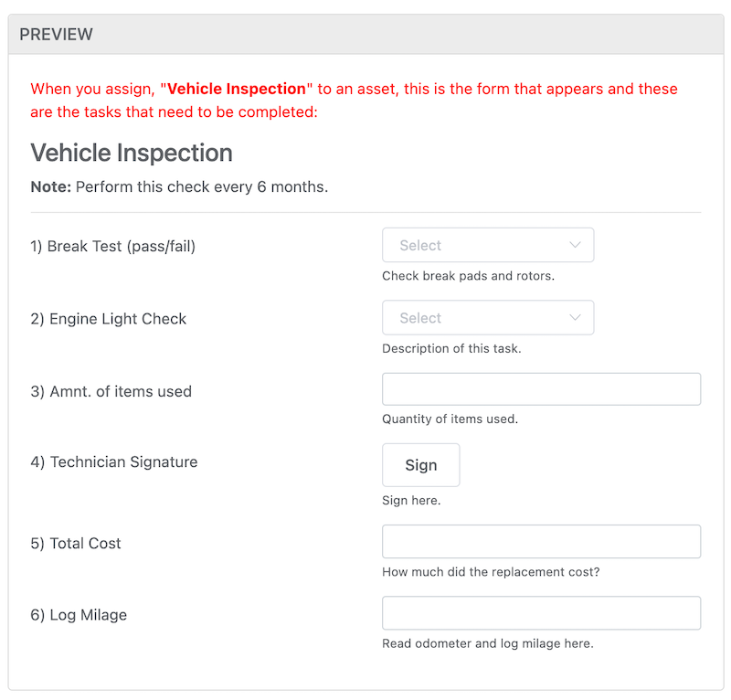
Task: Click the Quantity of items used hint text
Action: click(x=449, y=419)
